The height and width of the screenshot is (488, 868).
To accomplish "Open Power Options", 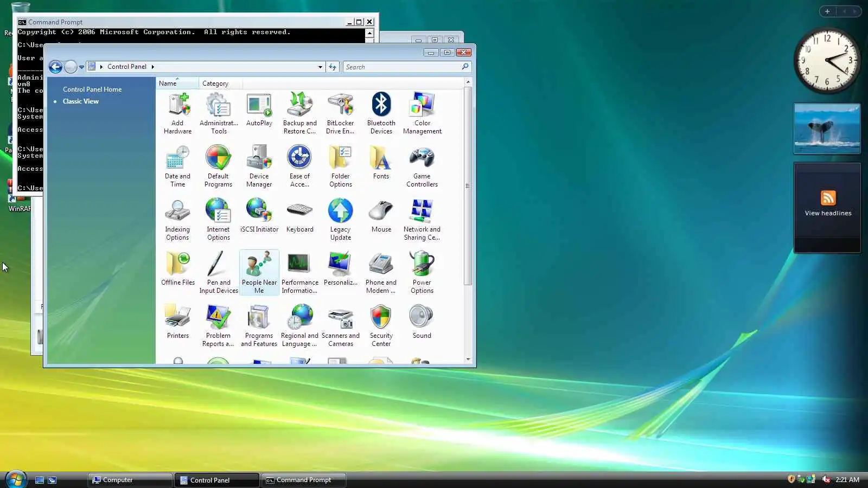I will point(422,273).
